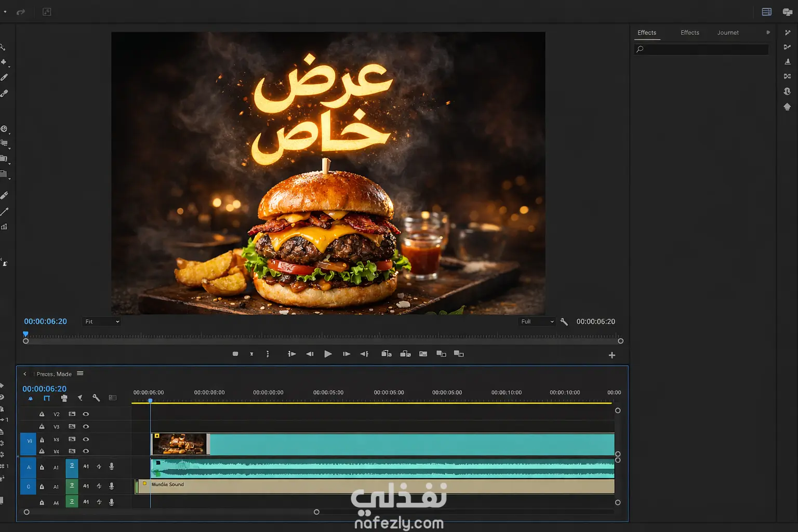
Task: Open timeline display settings wrench
Action: (x=96, y=398)
